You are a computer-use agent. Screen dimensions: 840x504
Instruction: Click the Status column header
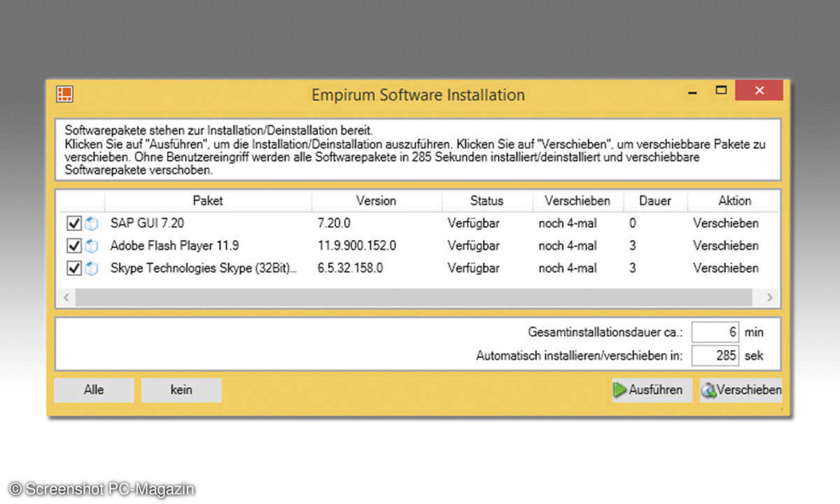[487, 201]
